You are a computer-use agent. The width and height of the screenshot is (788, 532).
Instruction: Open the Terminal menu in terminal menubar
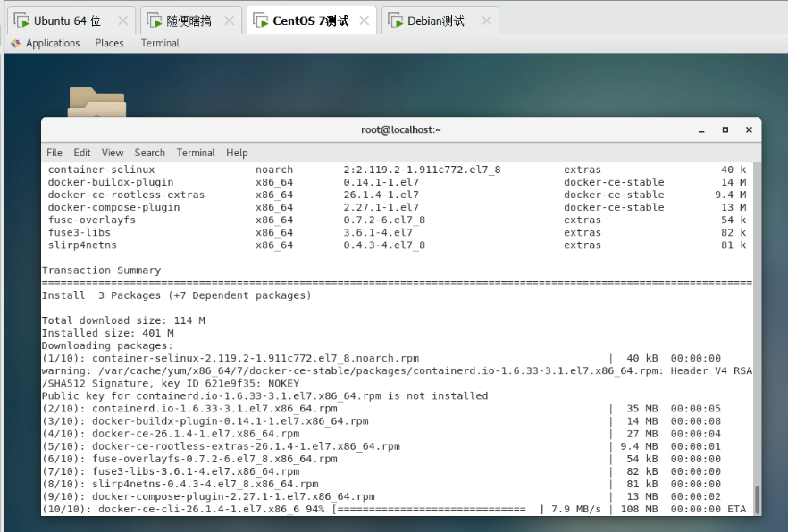point(196,153)
